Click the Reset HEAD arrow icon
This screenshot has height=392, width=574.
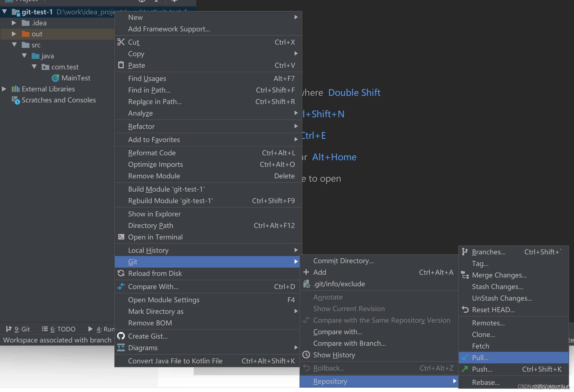[465, 309]
